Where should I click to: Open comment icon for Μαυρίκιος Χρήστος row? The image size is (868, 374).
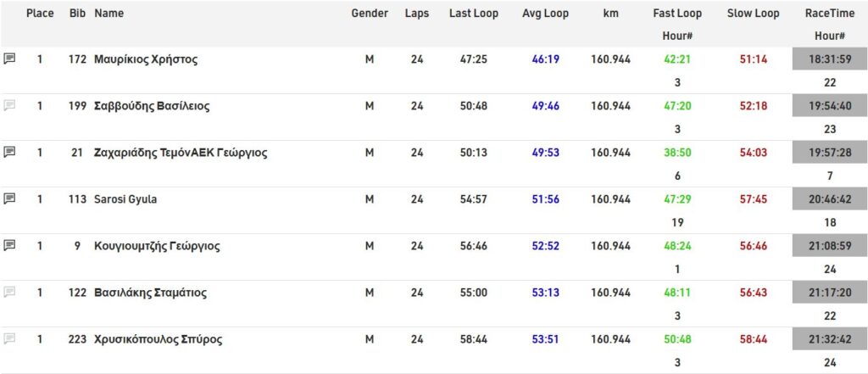coord(10,59)
